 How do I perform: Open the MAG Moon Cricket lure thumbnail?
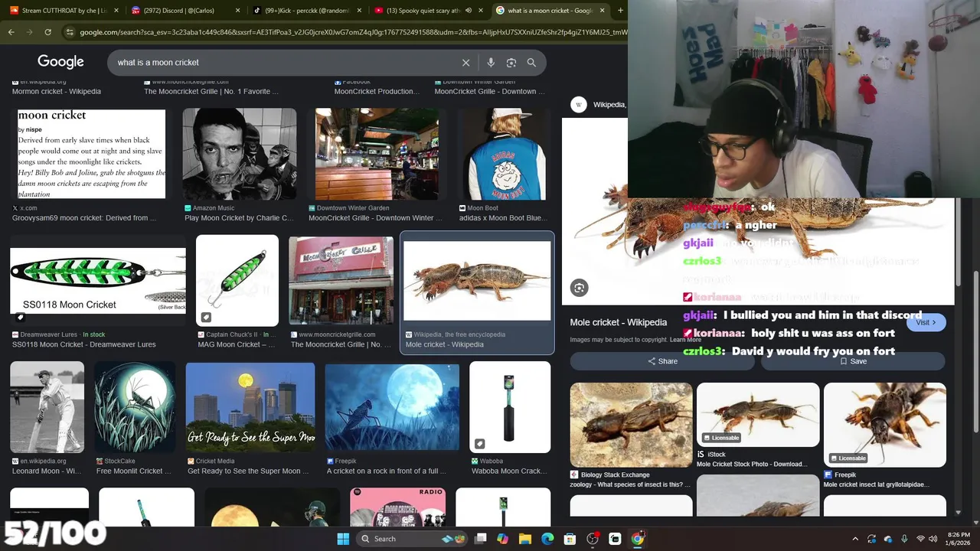[x=237, y=281]
